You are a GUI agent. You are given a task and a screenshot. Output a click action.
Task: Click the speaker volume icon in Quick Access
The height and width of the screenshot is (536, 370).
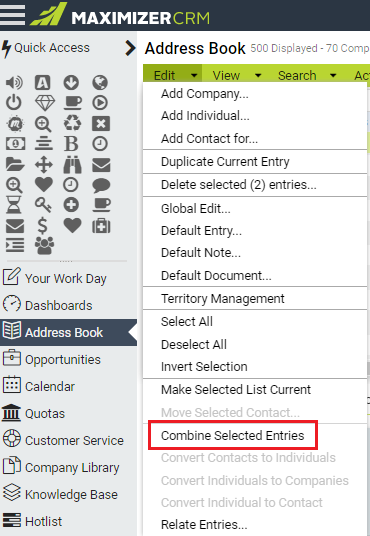[14, 82]
